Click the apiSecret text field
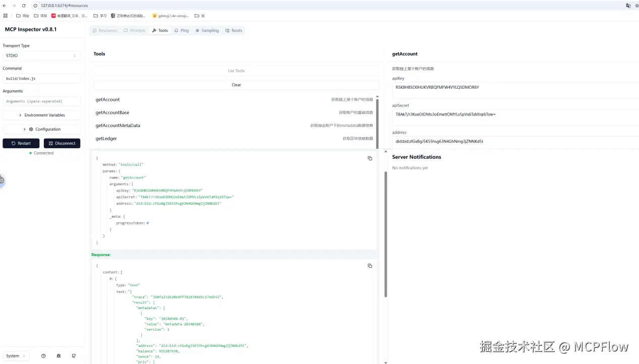The height and width of the screenshot is (364, 639). click(515, 117)
